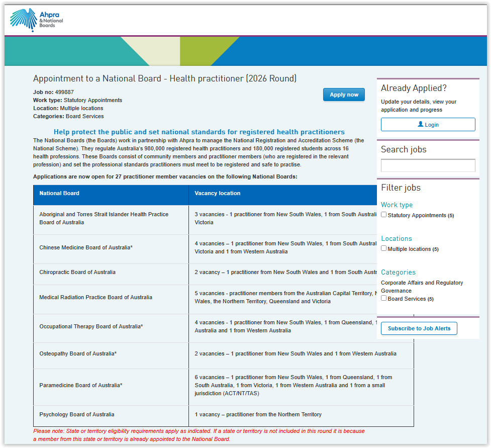Tick the Board Services checkbox
The image size is (491, 448).
[x=383, y=298]
